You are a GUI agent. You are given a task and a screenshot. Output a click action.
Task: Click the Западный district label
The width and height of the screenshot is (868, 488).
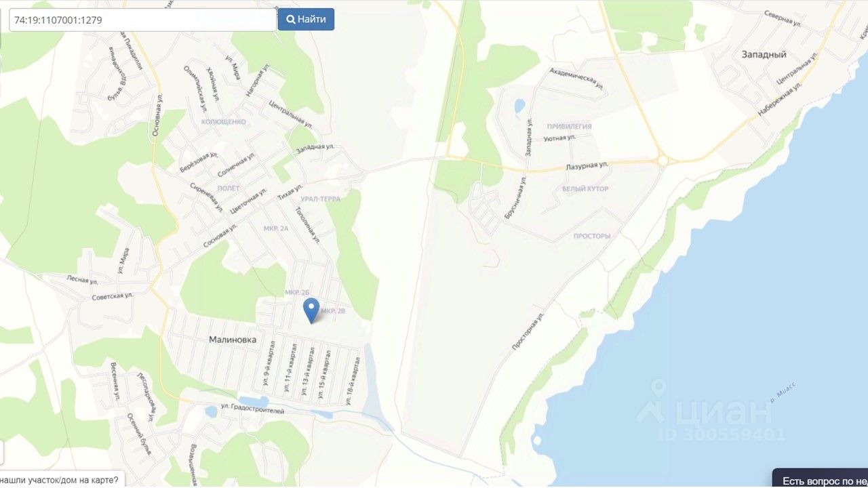(764, 54)
